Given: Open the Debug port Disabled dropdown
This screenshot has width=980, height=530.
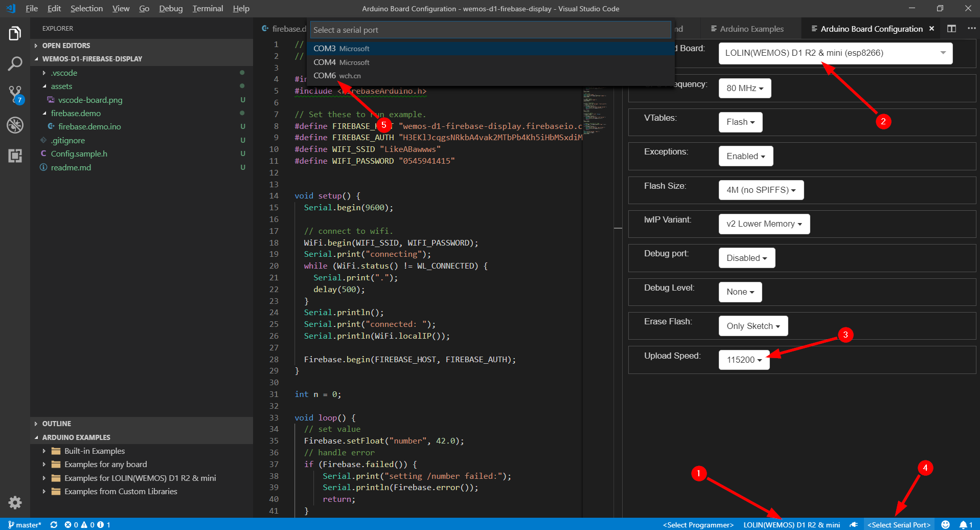Looking at the screenshot, I should pos(747,258).
